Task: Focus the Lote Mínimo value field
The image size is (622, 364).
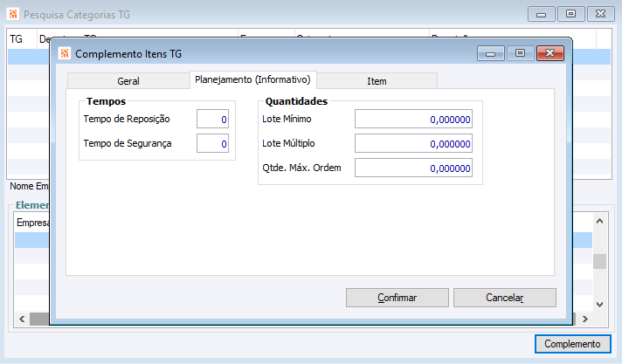Action: click(413, 119)
